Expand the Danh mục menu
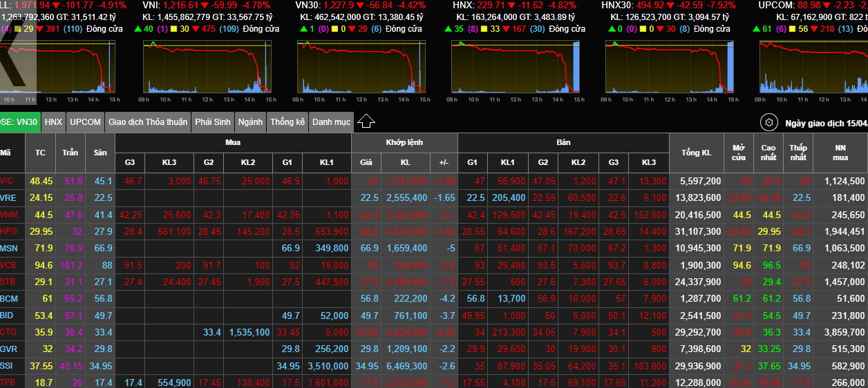868x388 pixels. [331, 122]
